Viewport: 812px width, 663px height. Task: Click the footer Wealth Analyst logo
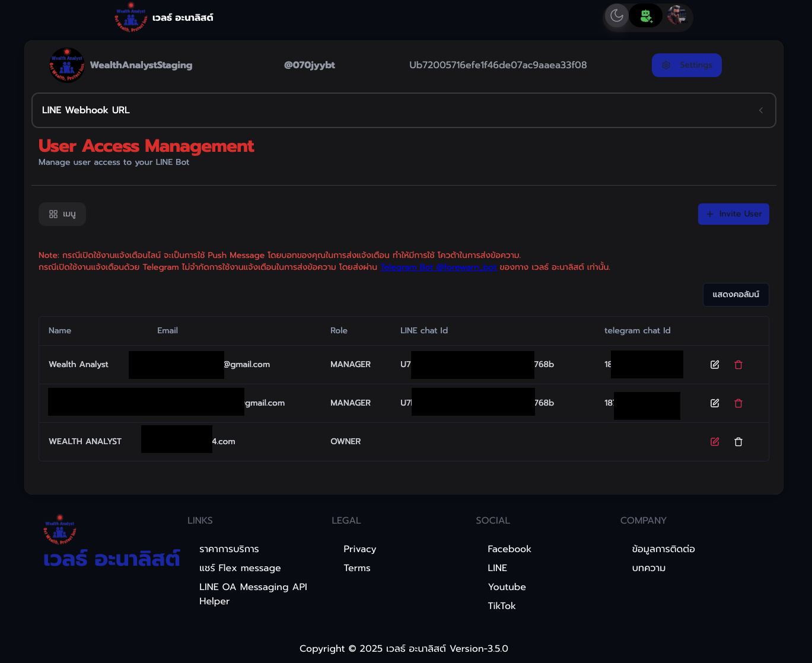point(60,530)
